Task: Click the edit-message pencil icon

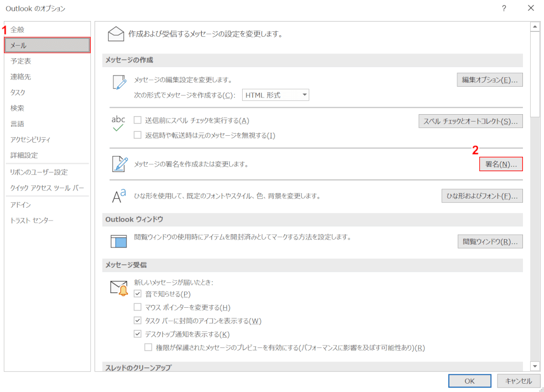Action: coord(120,82)
